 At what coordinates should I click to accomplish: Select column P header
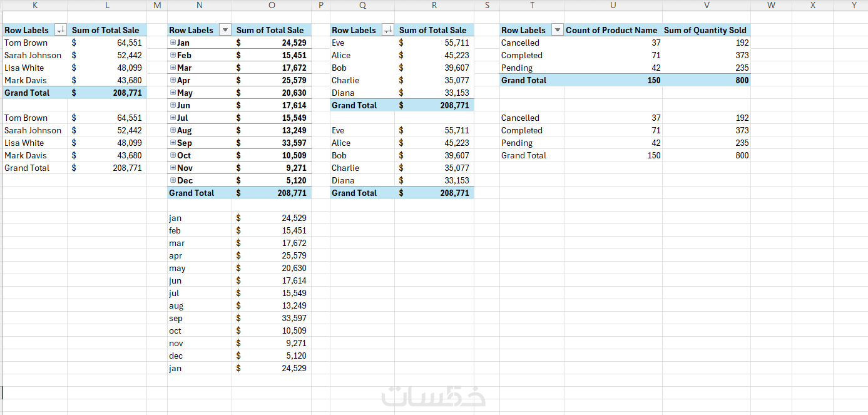pos(320,5)
